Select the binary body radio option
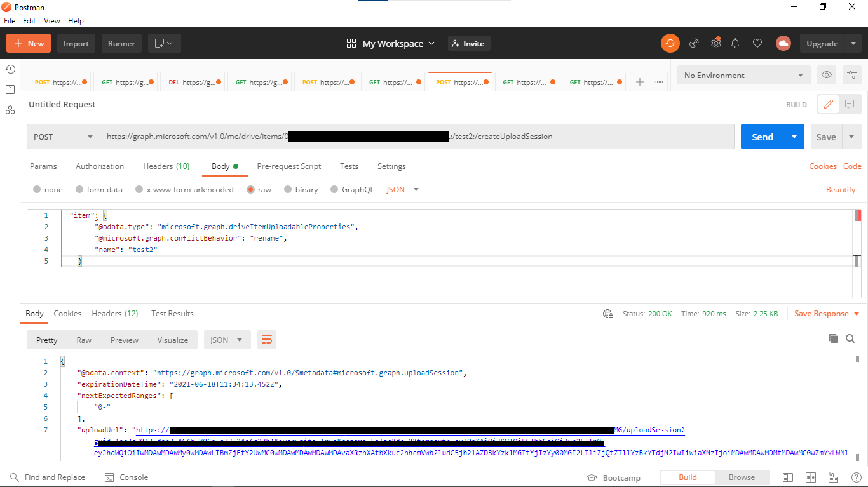This screenshot has width=868, height=487. [x=288, y=189]
